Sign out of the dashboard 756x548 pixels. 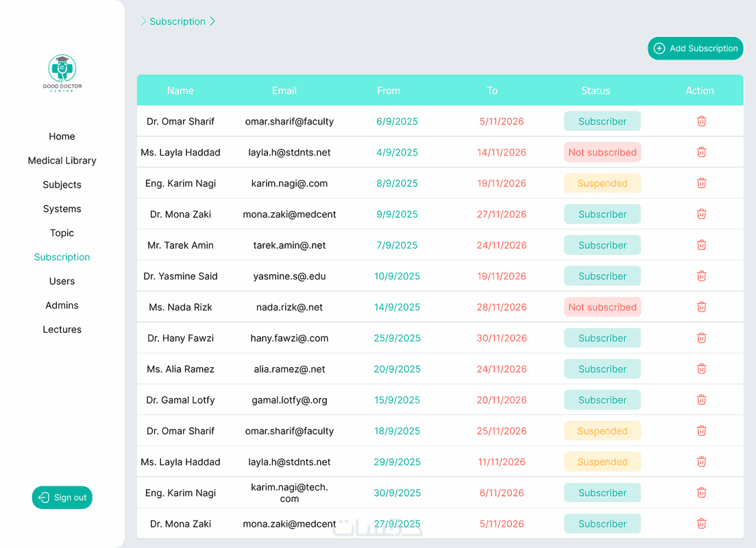(62, 497)
